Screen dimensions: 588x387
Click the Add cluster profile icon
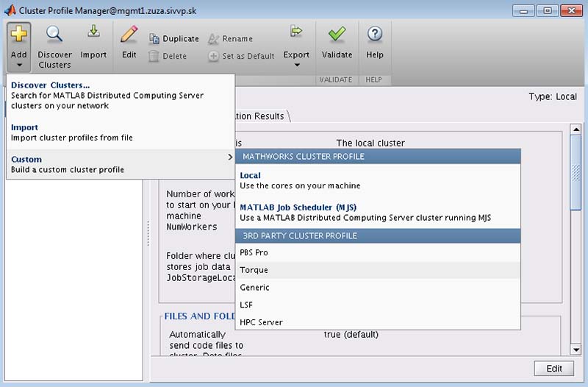(x=19, y=34)
